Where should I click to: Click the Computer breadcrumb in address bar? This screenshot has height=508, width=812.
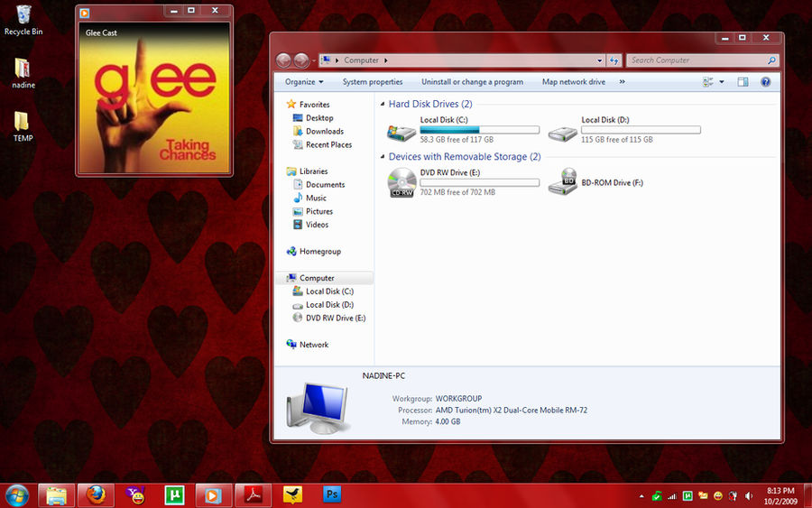[361, 60]
